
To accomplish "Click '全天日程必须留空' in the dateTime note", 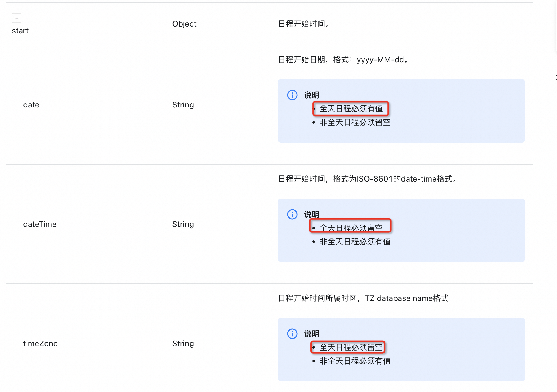I will [x=351, y=228].
